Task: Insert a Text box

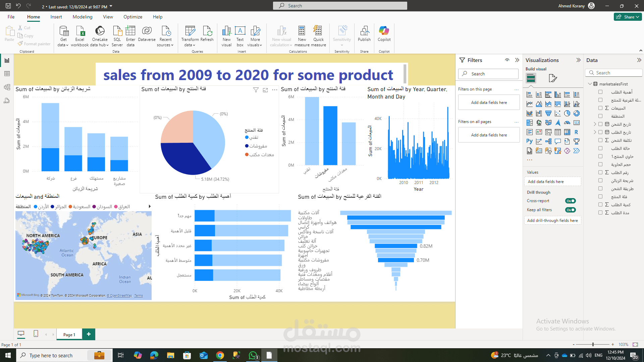Action: [x=240, y=36]
